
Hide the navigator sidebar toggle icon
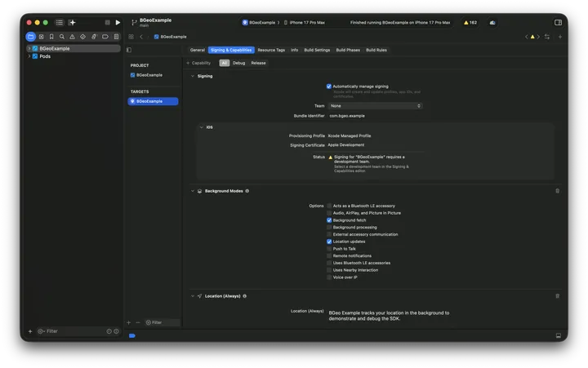coord(60,23)
